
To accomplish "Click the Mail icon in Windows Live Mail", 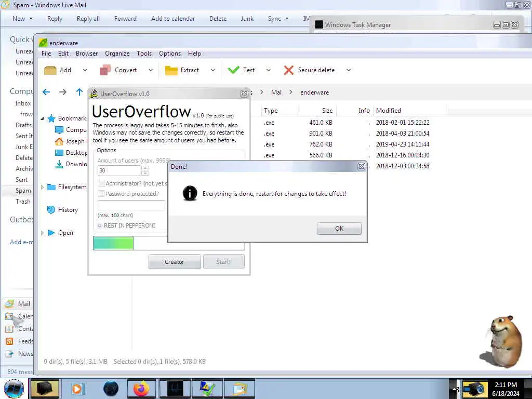I will click(9, 303).
